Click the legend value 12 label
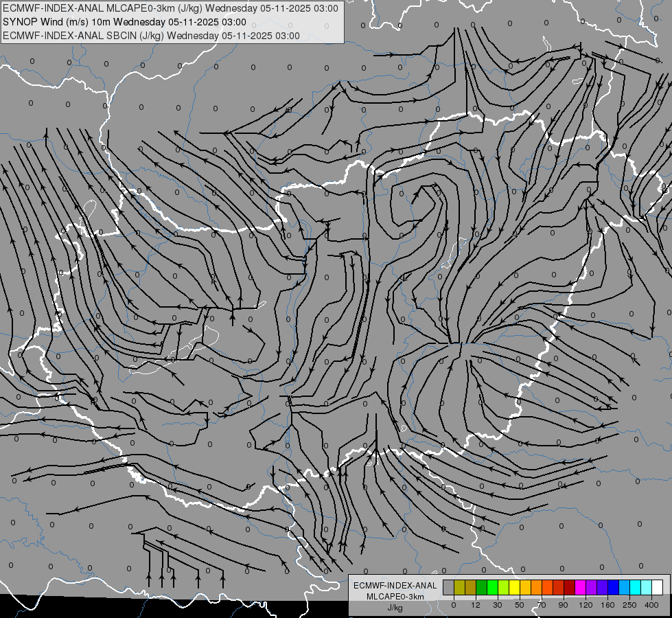Image resolution: width=672 pixels, height=618 pixels. click(476, 605)
